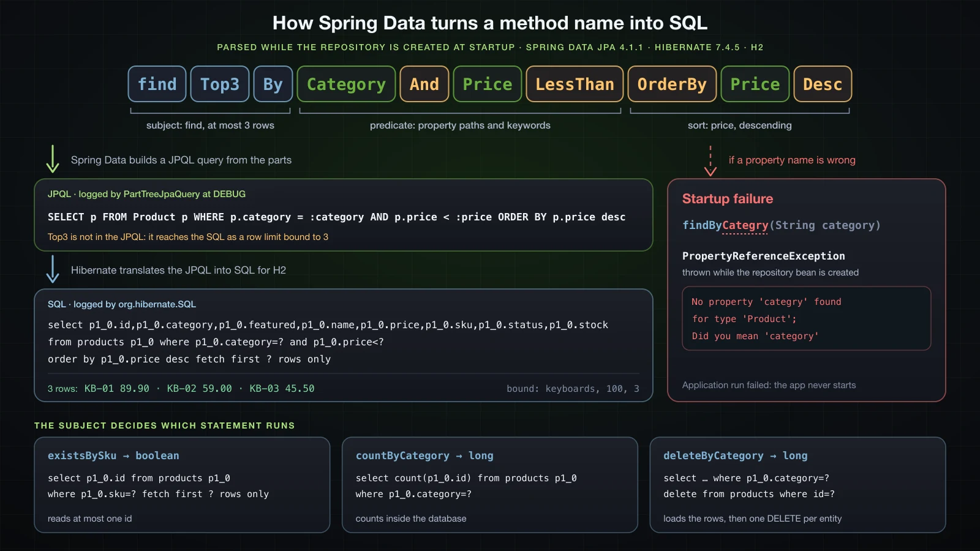Click error line 'for type 'Product';'
980x551 pixels.
click(744, 319)
